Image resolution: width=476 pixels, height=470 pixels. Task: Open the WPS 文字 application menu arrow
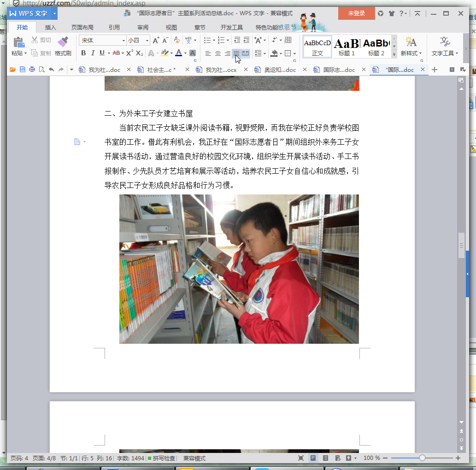(55, 13)
